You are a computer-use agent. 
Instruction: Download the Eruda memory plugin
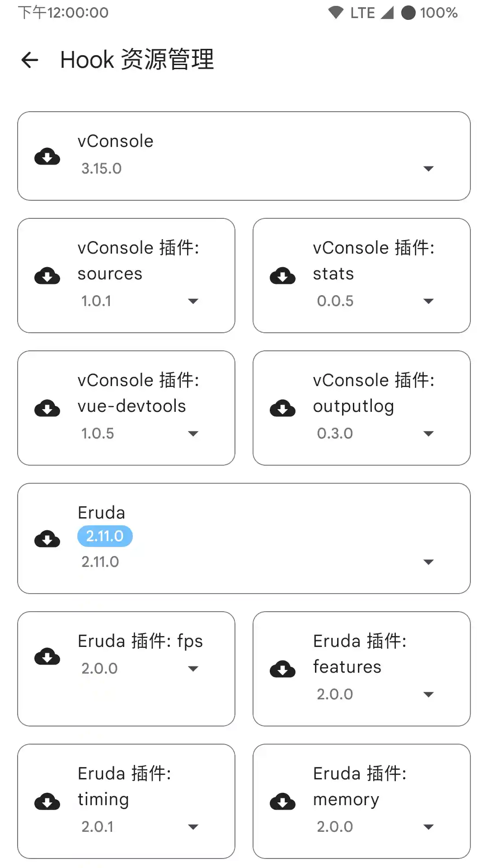[x=282, y=802]
